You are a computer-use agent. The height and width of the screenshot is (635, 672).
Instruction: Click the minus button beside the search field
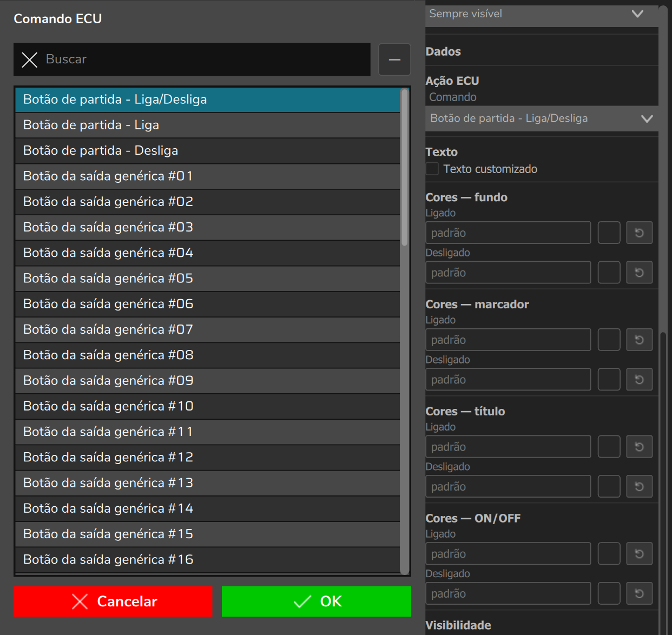[x=394, y=59]
